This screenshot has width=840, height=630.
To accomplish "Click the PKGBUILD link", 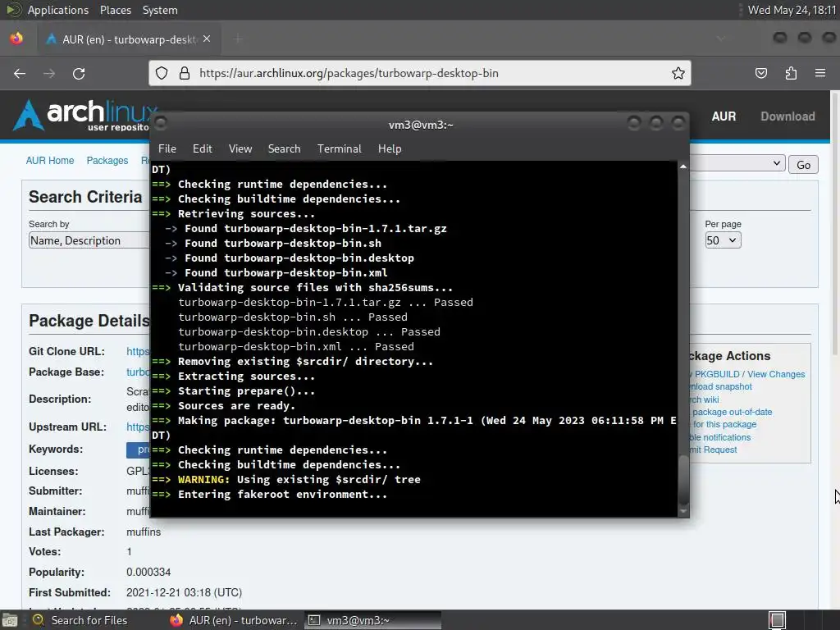I will (x=716, y=374).
